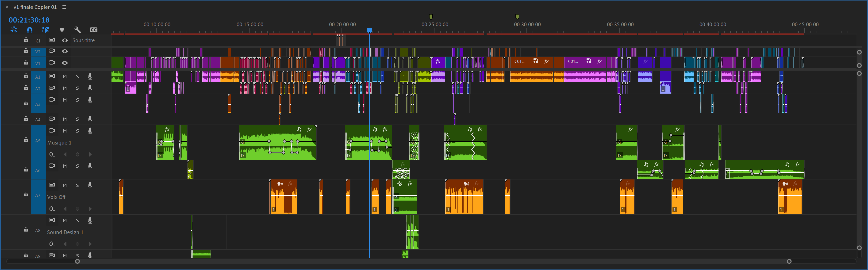Mute audio track A1
This screenshot has height=270, width=868.
(65, 76)
